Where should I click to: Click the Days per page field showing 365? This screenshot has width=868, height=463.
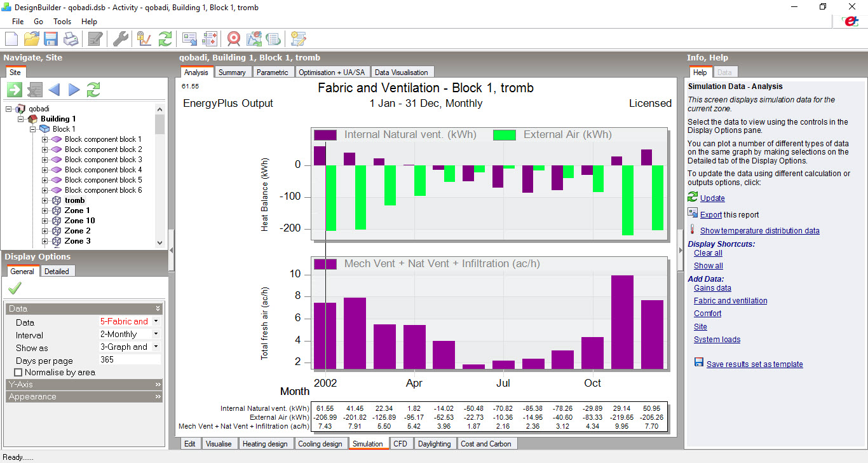[130, 360]
